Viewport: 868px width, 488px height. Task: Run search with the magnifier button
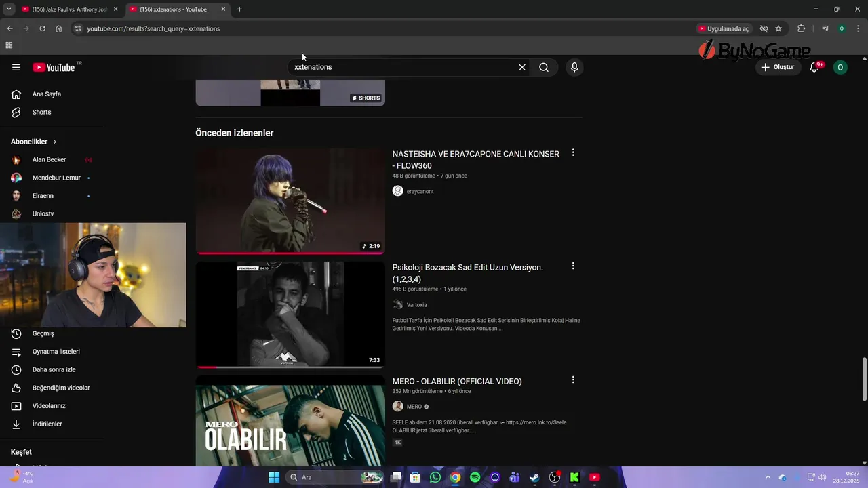544,67
